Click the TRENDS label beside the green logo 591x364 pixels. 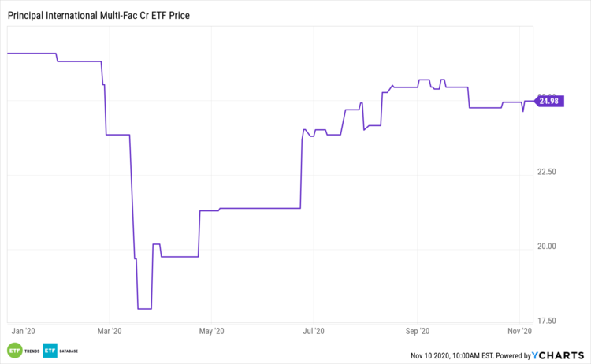click(32, 351)
